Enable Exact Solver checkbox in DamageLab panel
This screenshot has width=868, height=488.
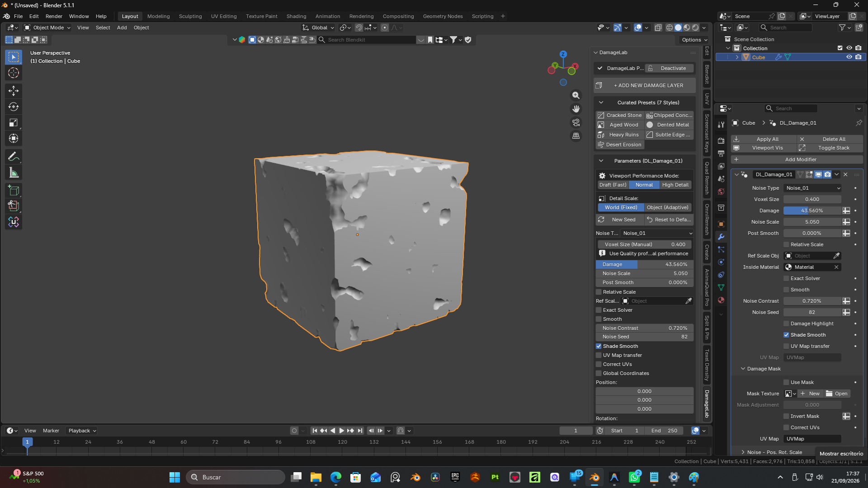tap(599, 310)
